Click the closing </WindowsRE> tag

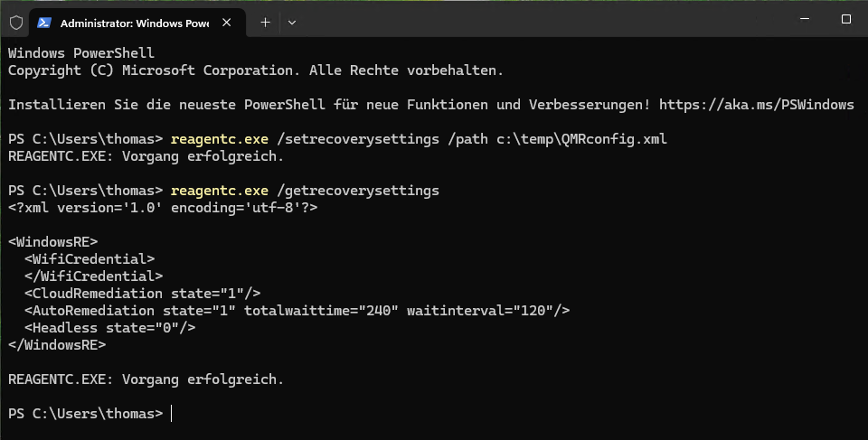56,345
